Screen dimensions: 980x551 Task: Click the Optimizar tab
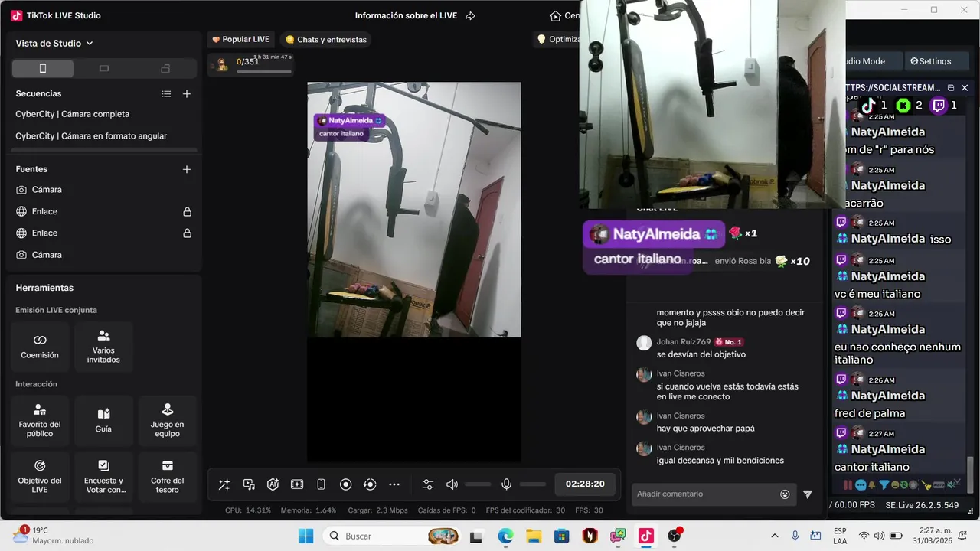[x=557, y=39]
